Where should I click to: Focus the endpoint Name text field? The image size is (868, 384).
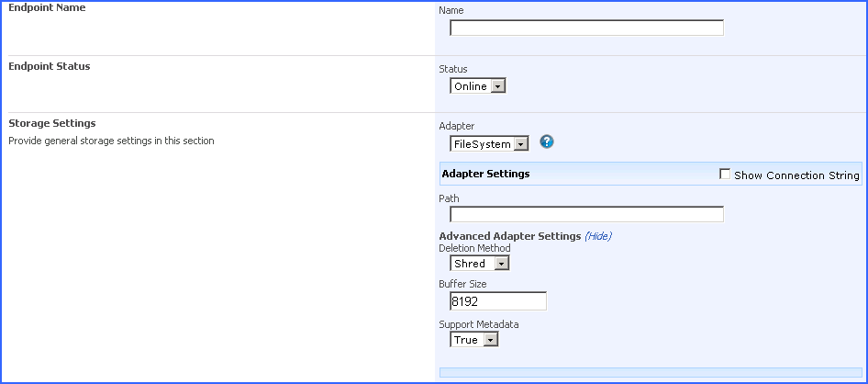pyautogui.click(x=586, y=28)
